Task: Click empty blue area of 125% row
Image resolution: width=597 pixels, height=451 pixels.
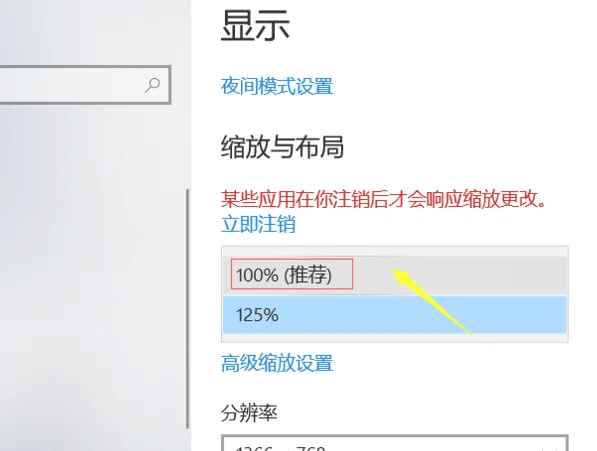Action: tap(419, 315)
